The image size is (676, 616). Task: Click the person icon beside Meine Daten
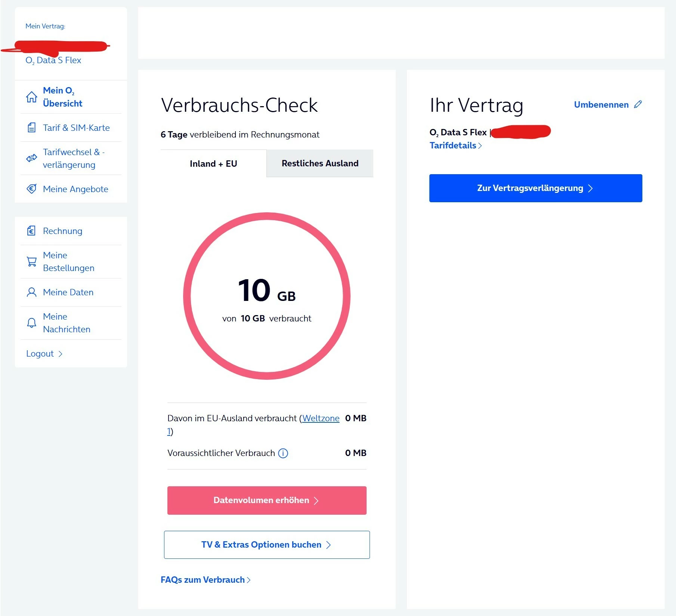(32, 292)
